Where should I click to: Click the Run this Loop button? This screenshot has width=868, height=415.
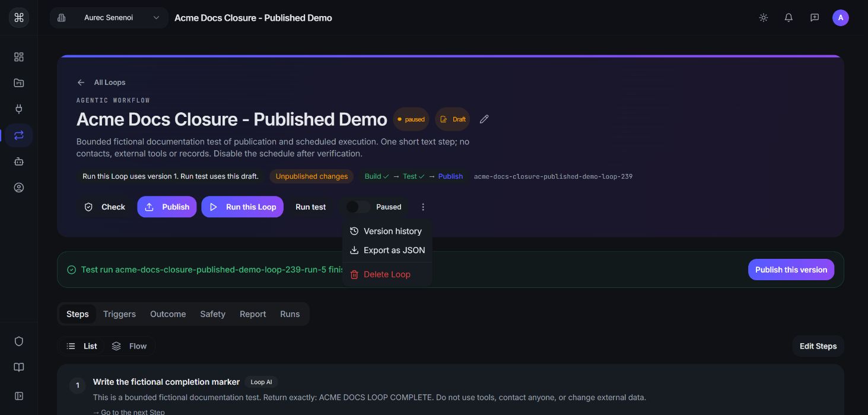point(242,207)
